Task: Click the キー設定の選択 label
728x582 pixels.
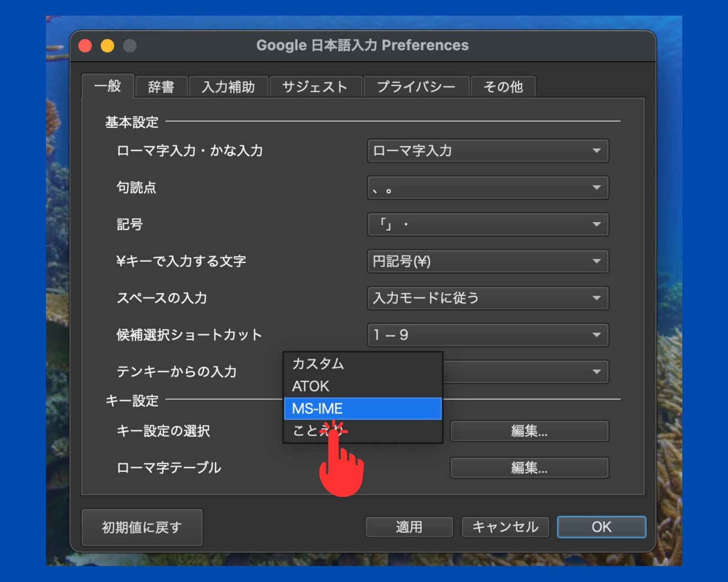Action: point(163,431)
